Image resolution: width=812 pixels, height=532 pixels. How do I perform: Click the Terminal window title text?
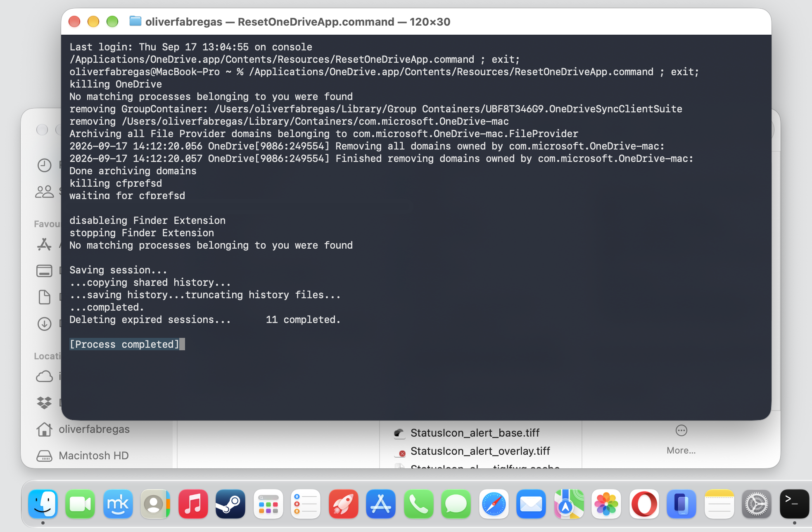[x=298, y=21]
